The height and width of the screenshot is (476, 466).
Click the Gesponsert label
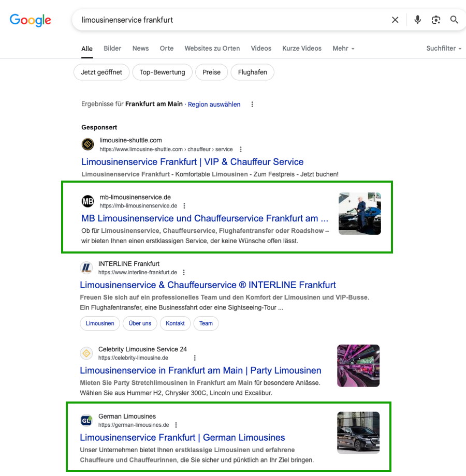[x=99, y=127]
